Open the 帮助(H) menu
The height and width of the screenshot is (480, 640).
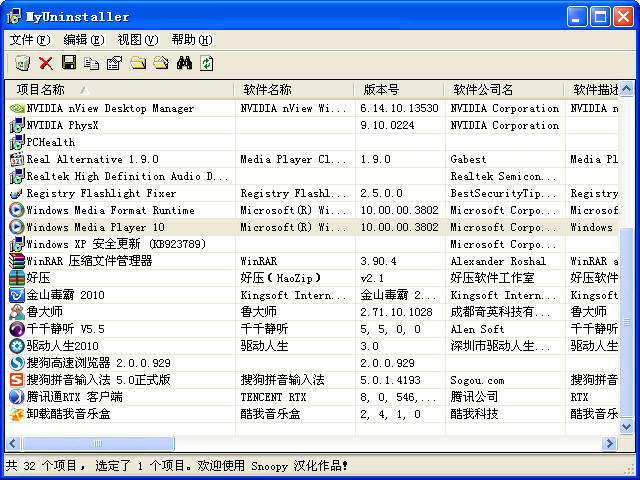tap(191, 40)
